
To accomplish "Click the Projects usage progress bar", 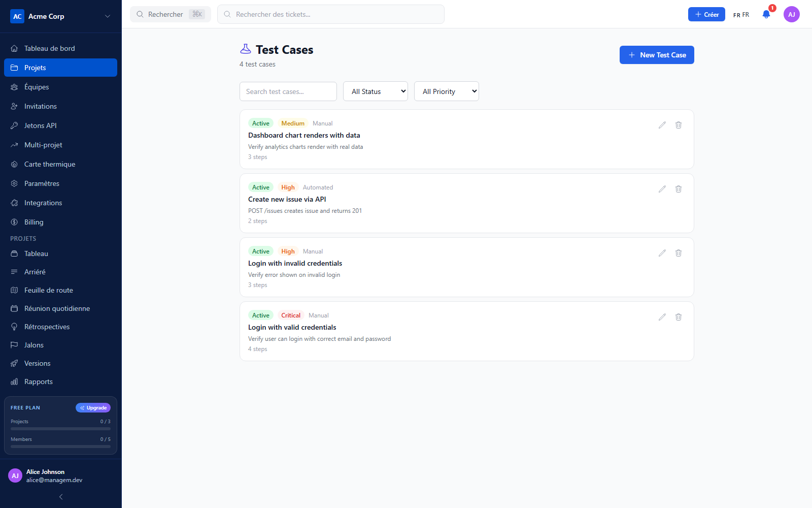I will coord(60,429).
